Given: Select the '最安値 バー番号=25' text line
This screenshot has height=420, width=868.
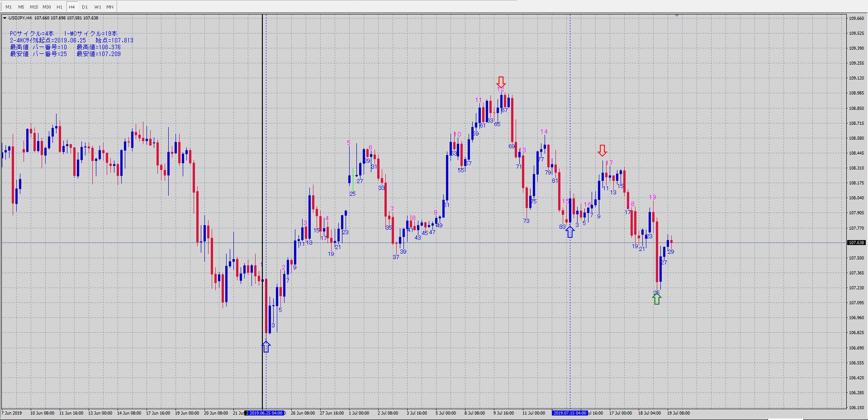Looking at the screenshot, I should (38, 54).
